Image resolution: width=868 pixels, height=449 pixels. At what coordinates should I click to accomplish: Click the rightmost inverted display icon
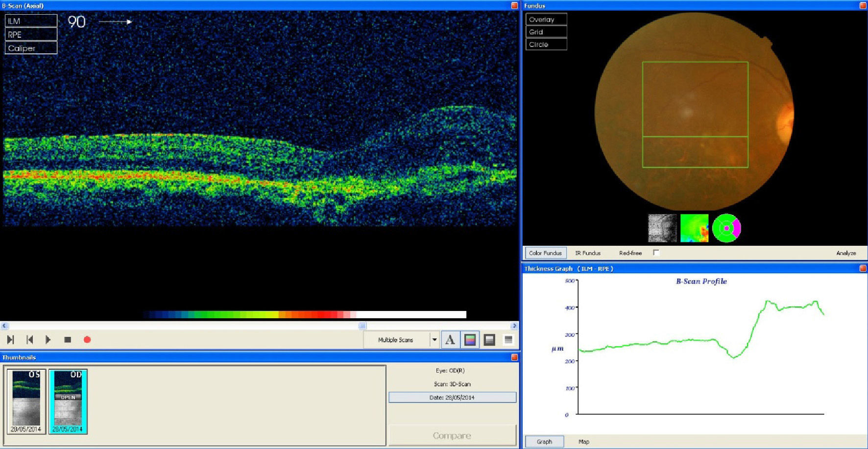coord(508,340)
